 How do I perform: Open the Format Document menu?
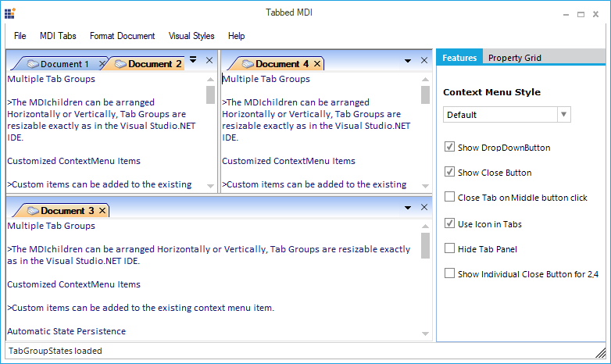coord(123,36)
